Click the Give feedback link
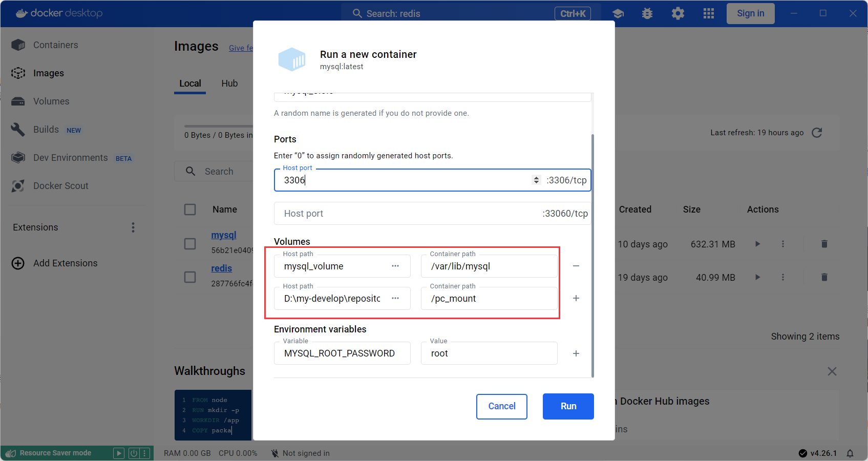The image size is (868, 461). coord(241,48)
